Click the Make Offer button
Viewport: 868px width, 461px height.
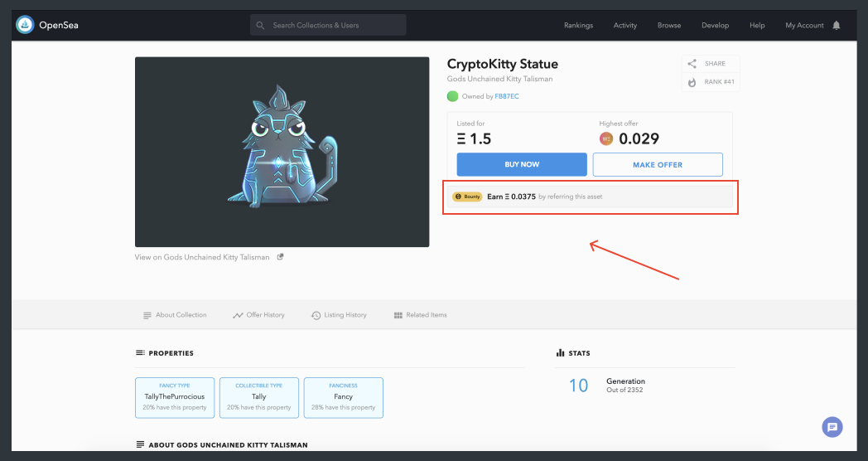(658, 164)
